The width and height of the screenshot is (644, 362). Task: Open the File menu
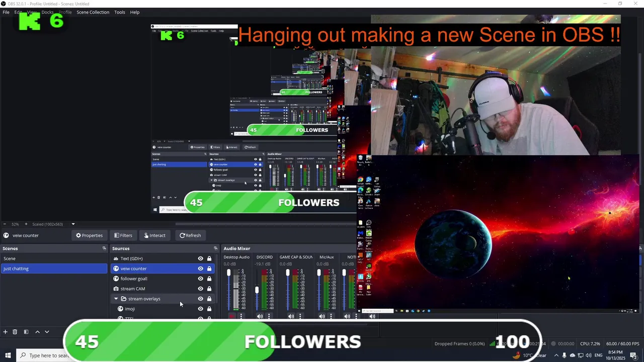point(6,12)
